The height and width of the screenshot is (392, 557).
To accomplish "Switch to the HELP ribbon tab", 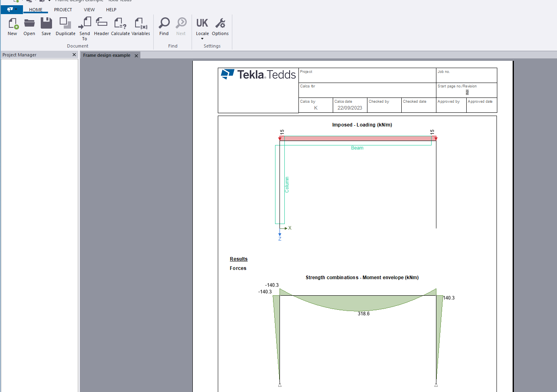I will coord(111,10).
